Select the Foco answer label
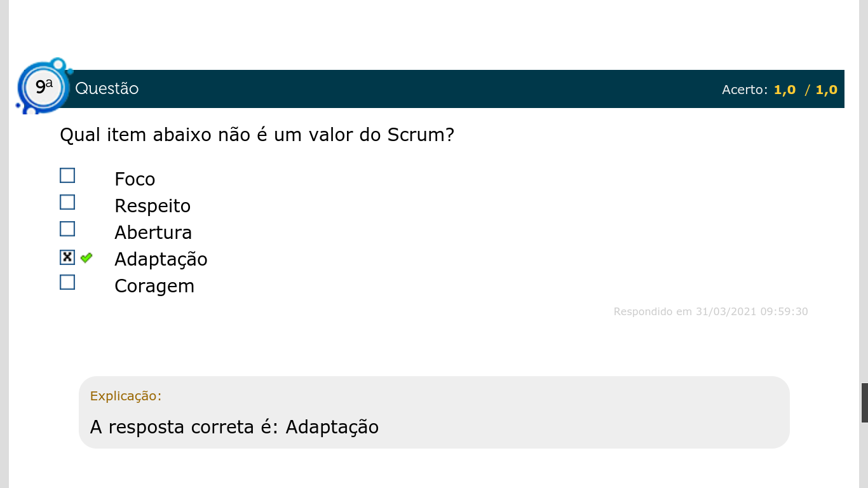 135,179
